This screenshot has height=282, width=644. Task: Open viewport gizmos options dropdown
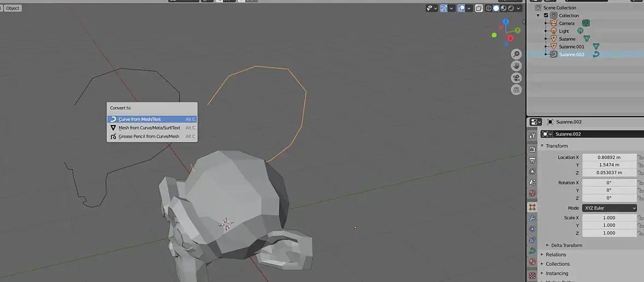point(452,8)
